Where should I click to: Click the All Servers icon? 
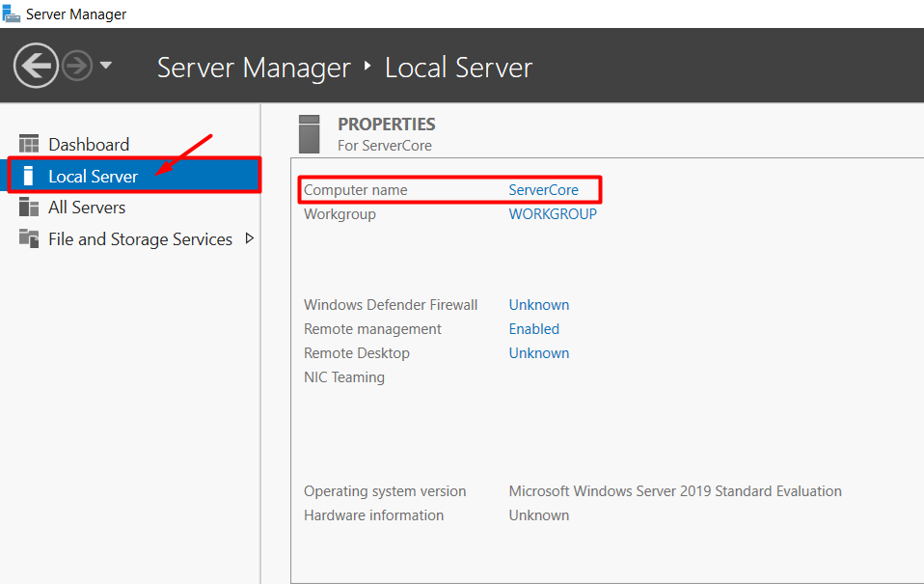tap(29, 207)
